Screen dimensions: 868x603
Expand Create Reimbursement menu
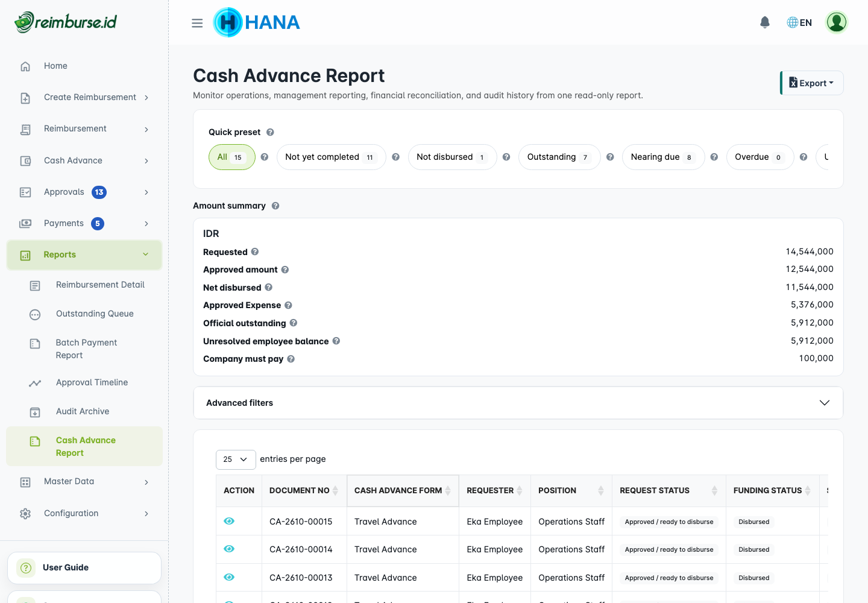click(x=84, y=97)
